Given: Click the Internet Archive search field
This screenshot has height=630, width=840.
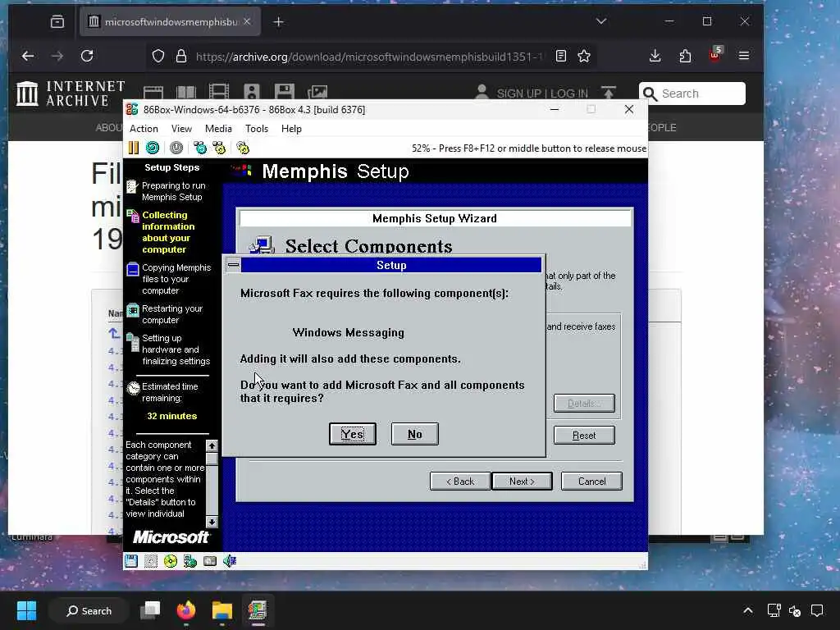Looking at the screenshot, I should coord(692,94).
